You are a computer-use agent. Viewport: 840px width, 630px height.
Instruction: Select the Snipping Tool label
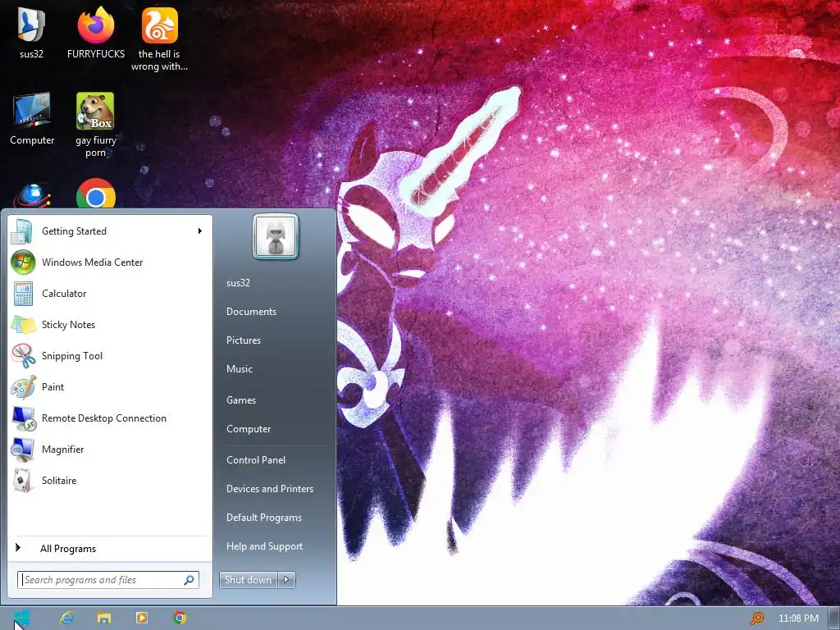click(72, 356)
